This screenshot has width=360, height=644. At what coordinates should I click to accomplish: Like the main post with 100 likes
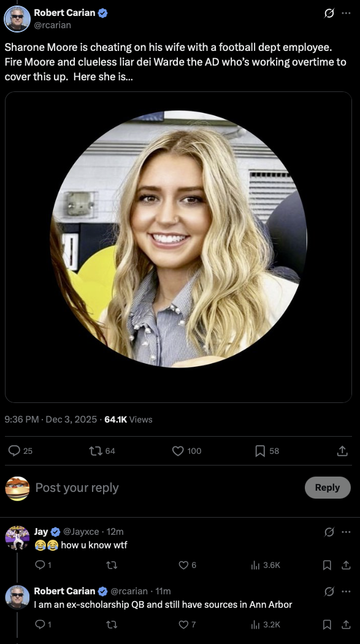click(187, 451)
